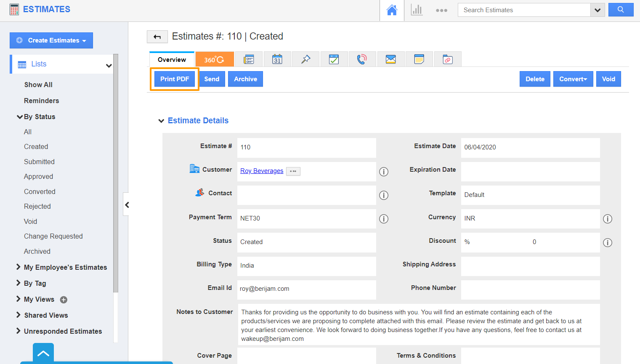Open the search options dropdown arrow

(598, 10)
